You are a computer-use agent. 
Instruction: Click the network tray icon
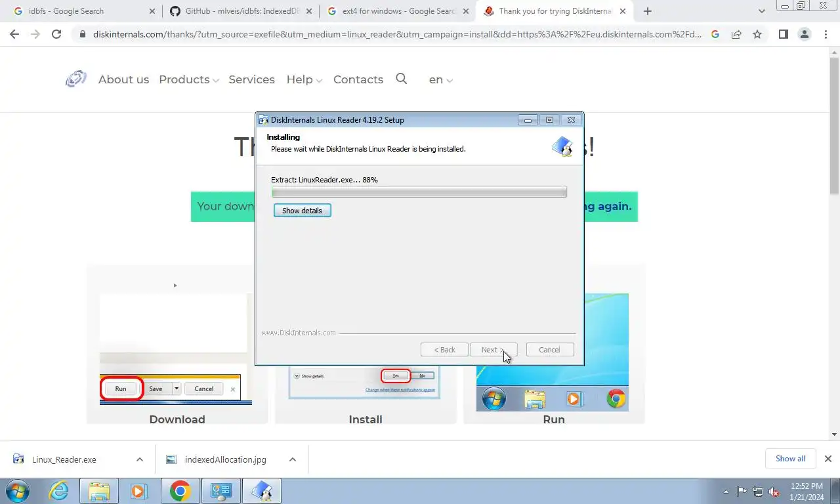click(x=758, y=492)
